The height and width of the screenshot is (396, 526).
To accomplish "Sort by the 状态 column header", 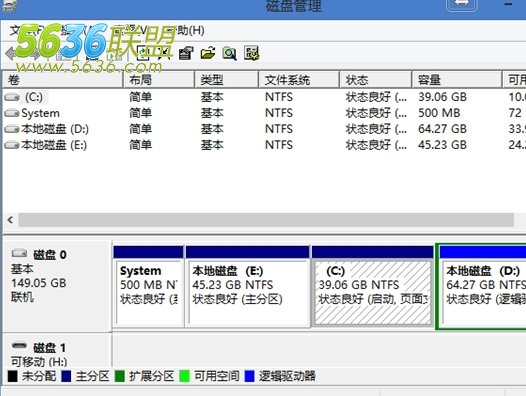I will 376,80.
